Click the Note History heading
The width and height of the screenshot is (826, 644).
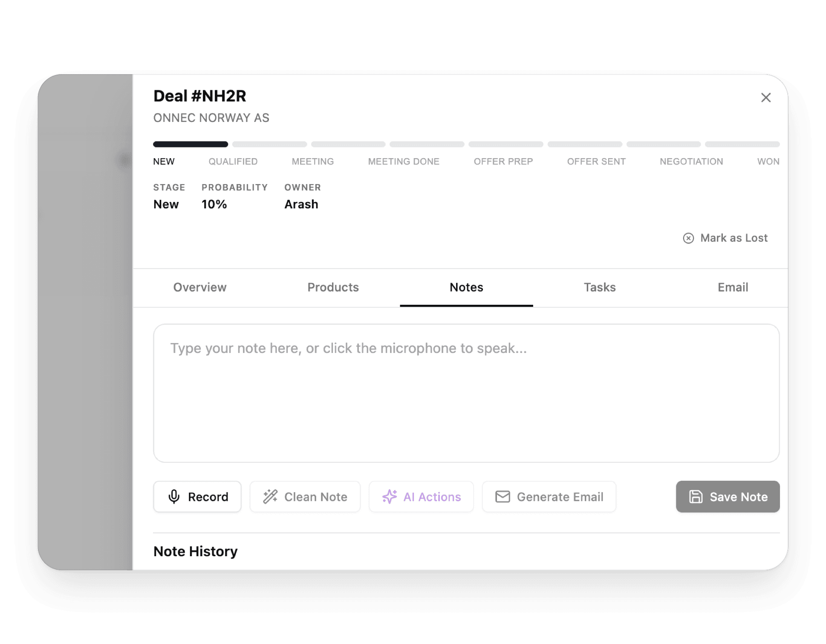196,552
